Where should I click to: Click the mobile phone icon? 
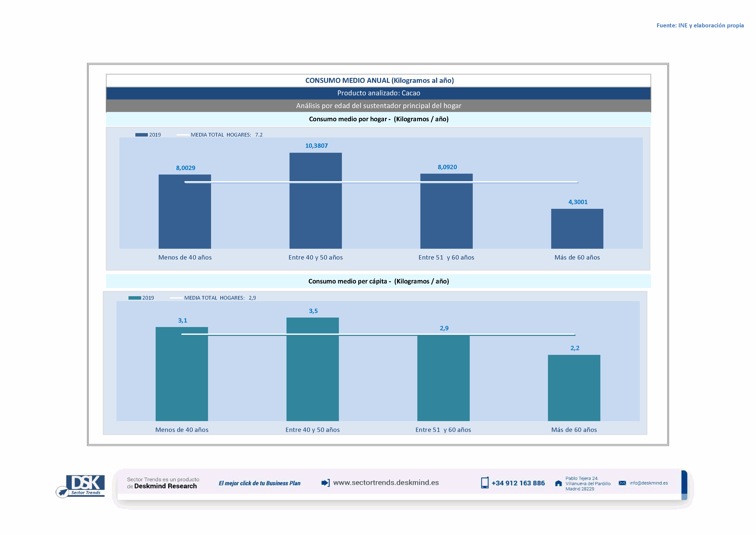click(x=485, y=483)
